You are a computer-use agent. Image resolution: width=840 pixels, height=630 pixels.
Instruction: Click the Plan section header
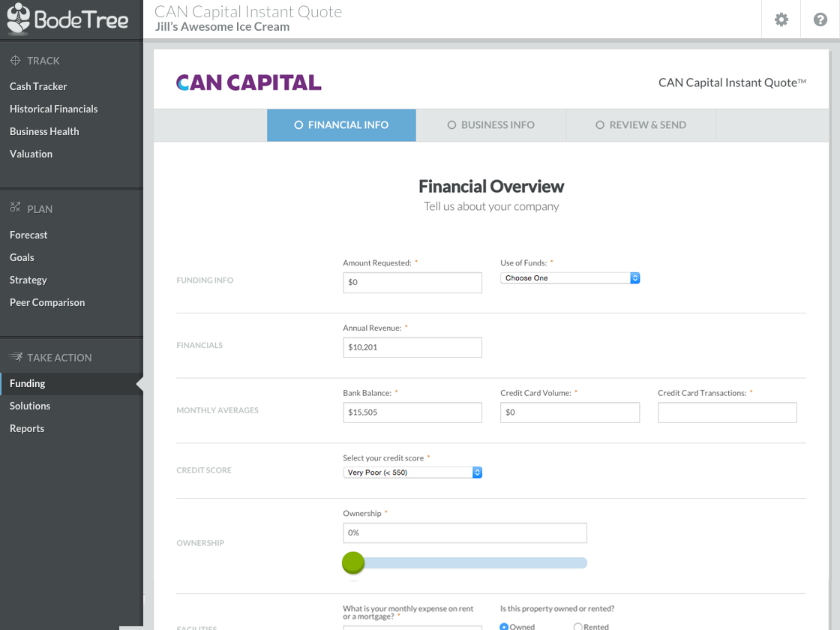[x=40, y=209]
